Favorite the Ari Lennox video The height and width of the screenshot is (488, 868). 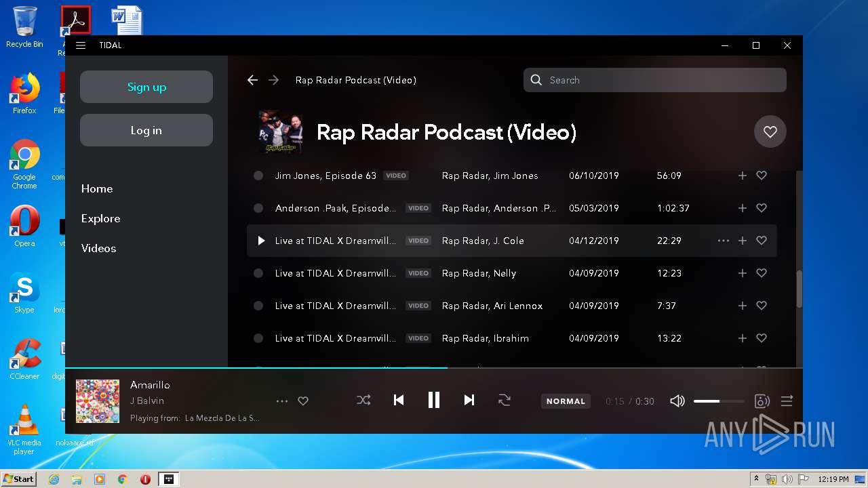(x=762, y=306)
